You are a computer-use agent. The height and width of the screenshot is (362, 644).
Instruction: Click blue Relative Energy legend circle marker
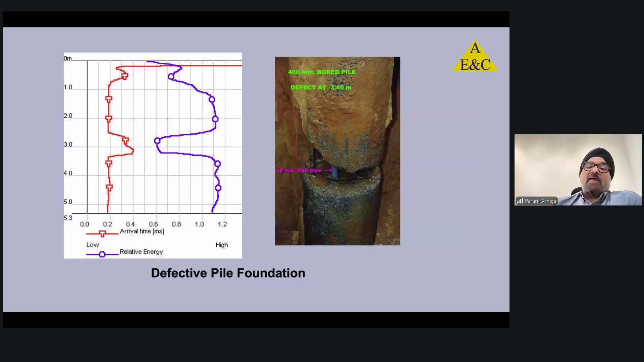click(x=102, y=254)
